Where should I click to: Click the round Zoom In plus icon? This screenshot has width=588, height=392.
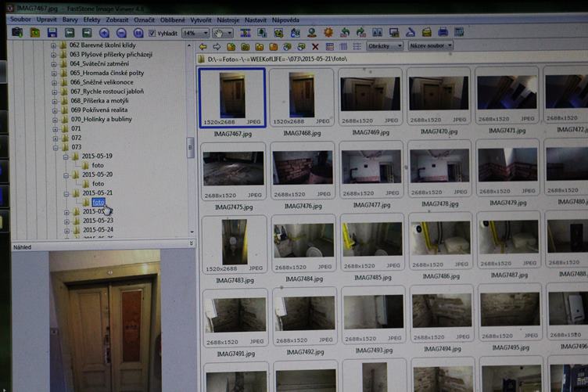pyautogui.click(x=104, y=33)
